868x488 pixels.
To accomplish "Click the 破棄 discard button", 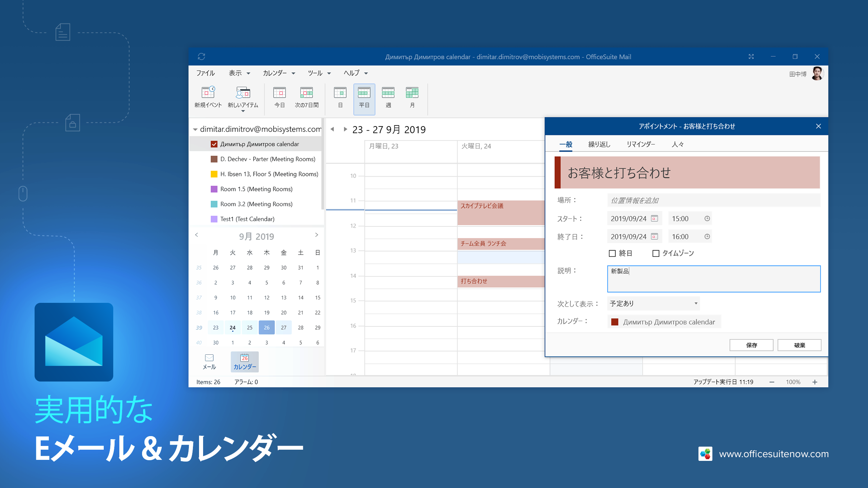I will point(800,345).
